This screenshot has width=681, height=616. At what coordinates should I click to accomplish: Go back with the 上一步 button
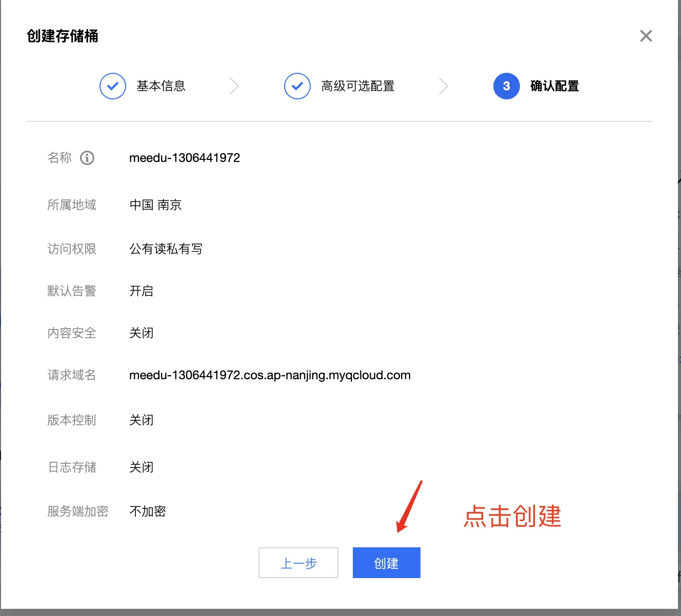298,563
